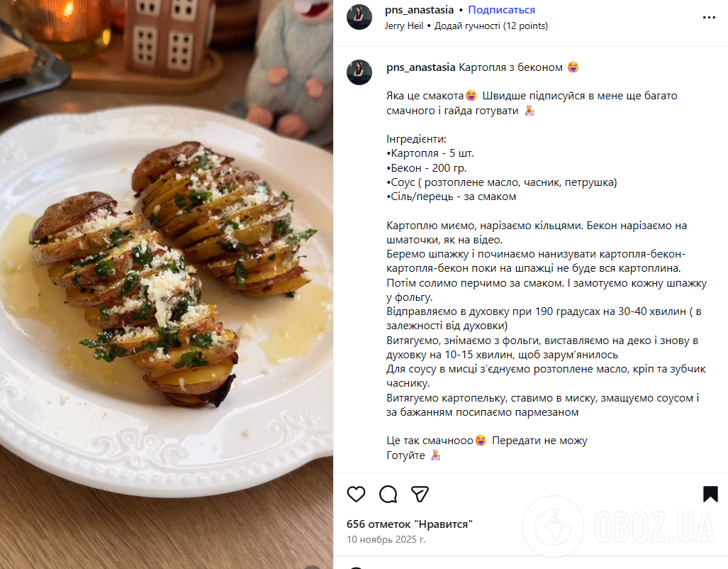The width and height of the screenshot is (728, 569).
Task: Click the baked potato recipe photo
Action: 167,284
